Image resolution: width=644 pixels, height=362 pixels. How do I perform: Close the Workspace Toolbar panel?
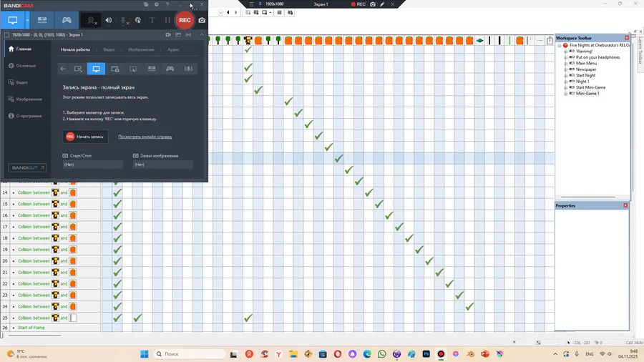(627, 38)
